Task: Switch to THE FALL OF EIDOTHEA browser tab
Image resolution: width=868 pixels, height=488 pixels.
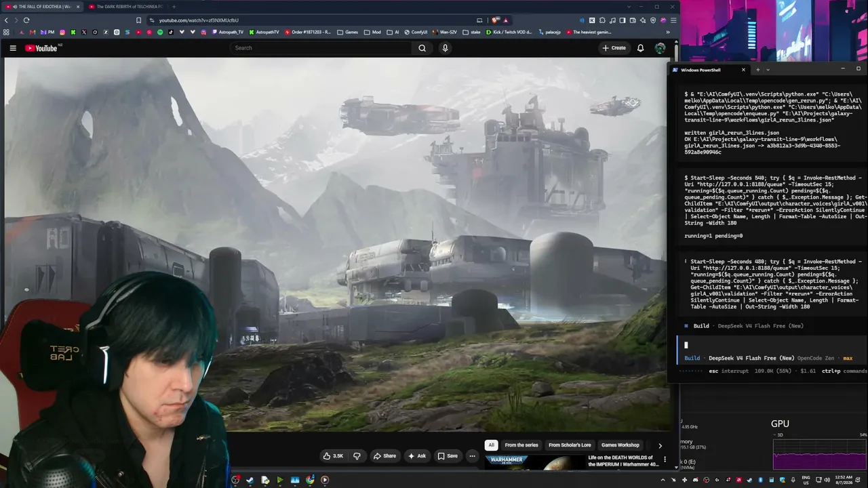Action: 43,7
